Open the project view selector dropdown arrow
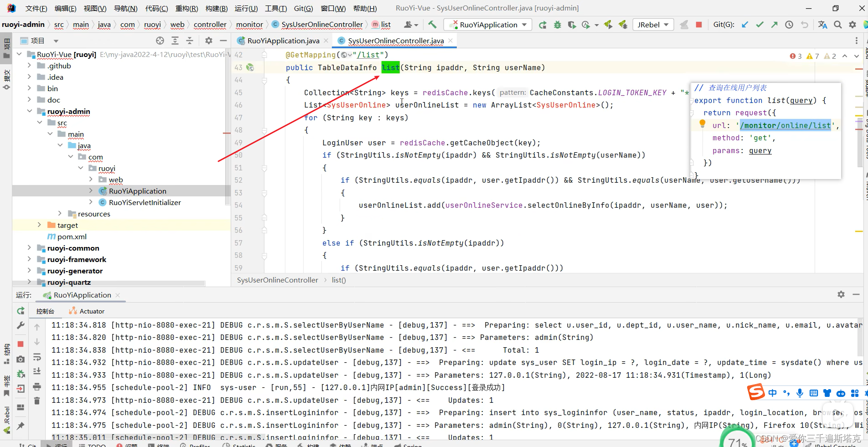 click(56, 41)
